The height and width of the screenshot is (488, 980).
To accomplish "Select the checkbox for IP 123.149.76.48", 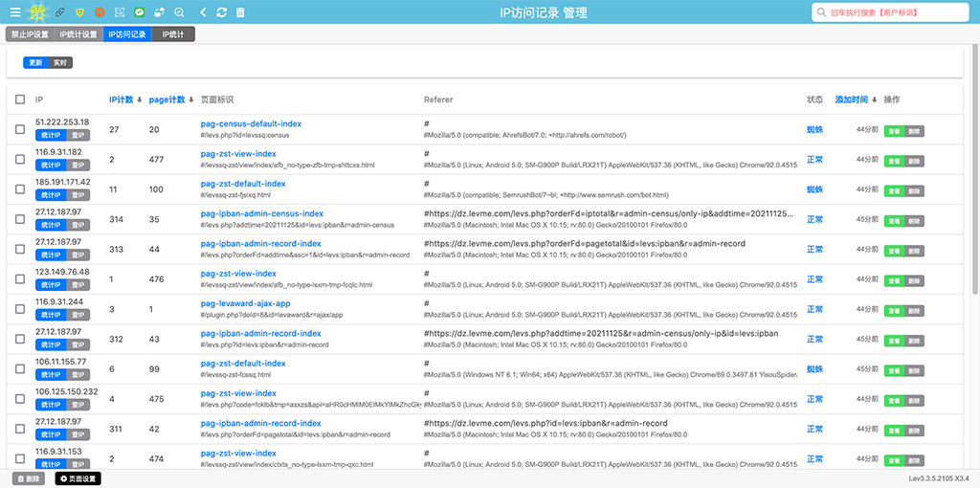I will (20, 279).
